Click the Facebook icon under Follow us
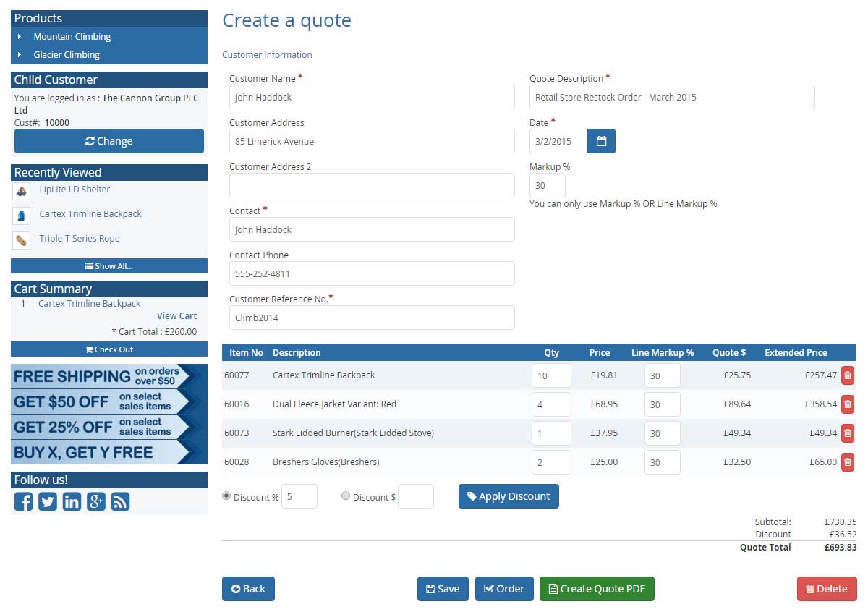This screenshot has height=612, width=868. tap(23, 501)
